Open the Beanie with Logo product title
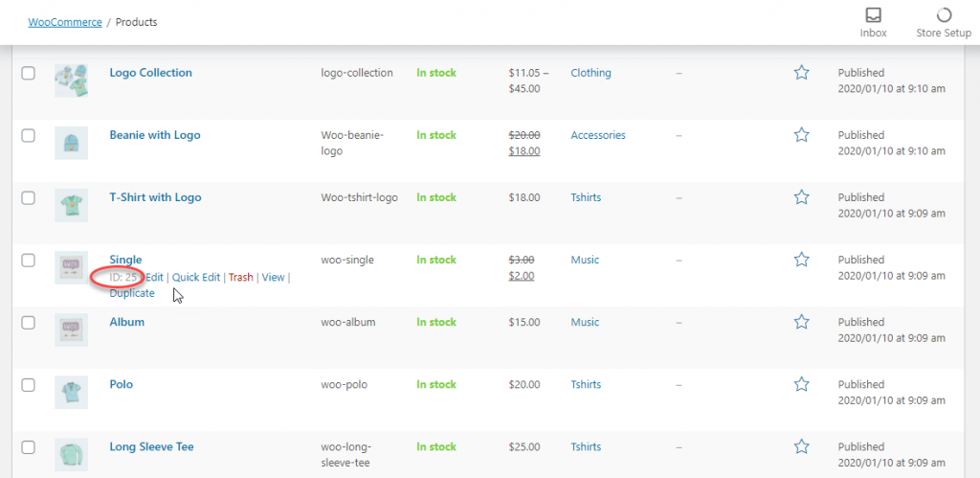The image size is (980, 478). click(x=155, y=135)
